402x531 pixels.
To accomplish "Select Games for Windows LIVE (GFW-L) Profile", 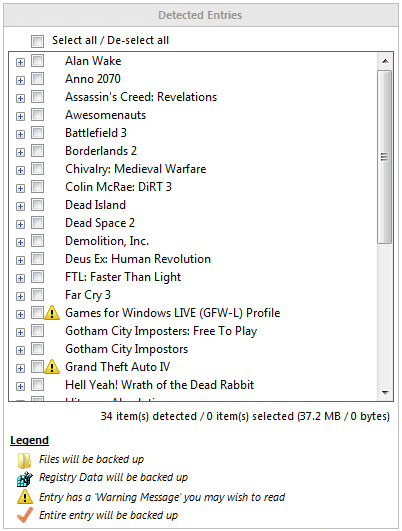I will coord(173,313).
